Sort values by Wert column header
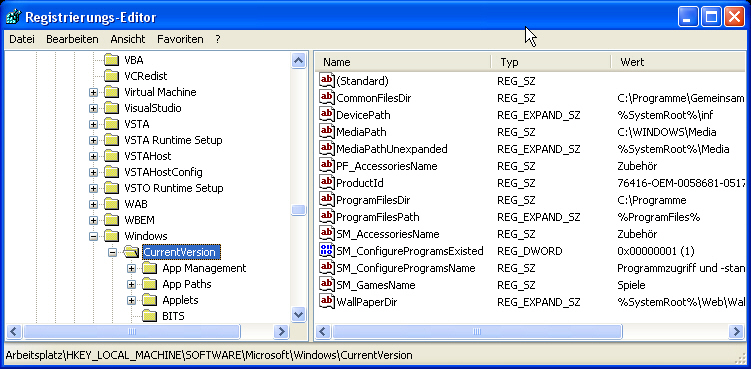 [678, 62]
